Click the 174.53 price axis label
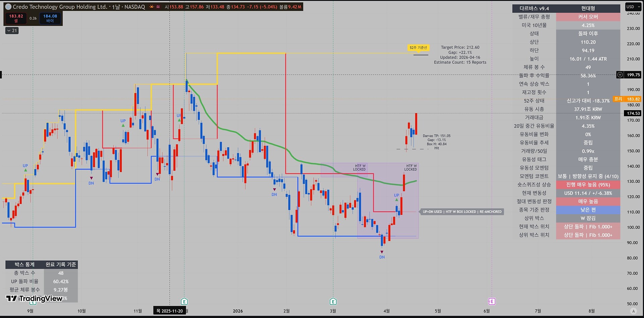This screenshot has width=644, height=318. click(633, 113)
